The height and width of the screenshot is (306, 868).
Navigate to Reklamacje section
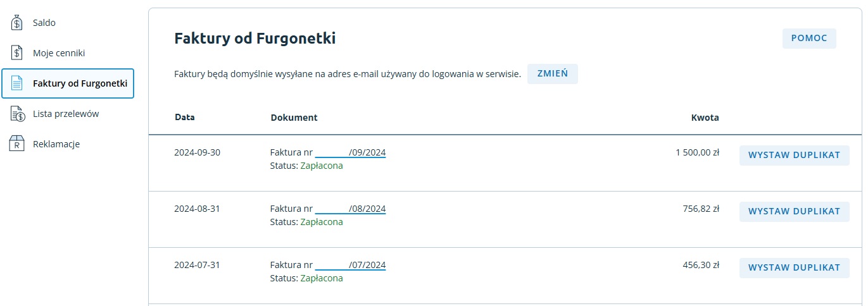click(x=56, y=144)
